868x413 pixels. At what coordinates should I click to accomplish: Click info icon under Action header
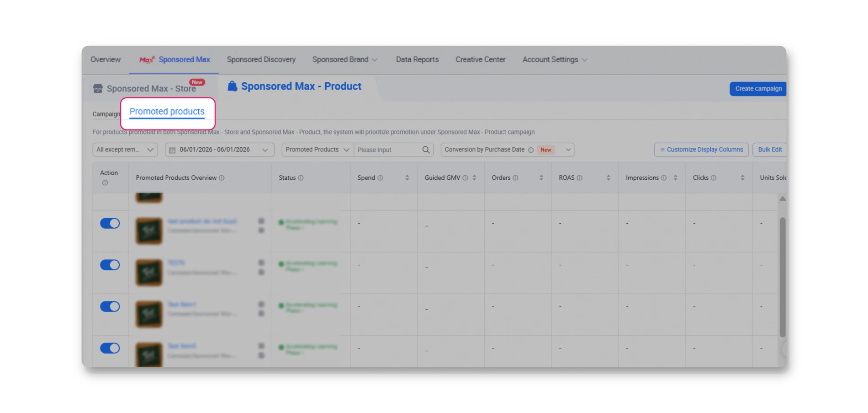click(x=105, y=183)
